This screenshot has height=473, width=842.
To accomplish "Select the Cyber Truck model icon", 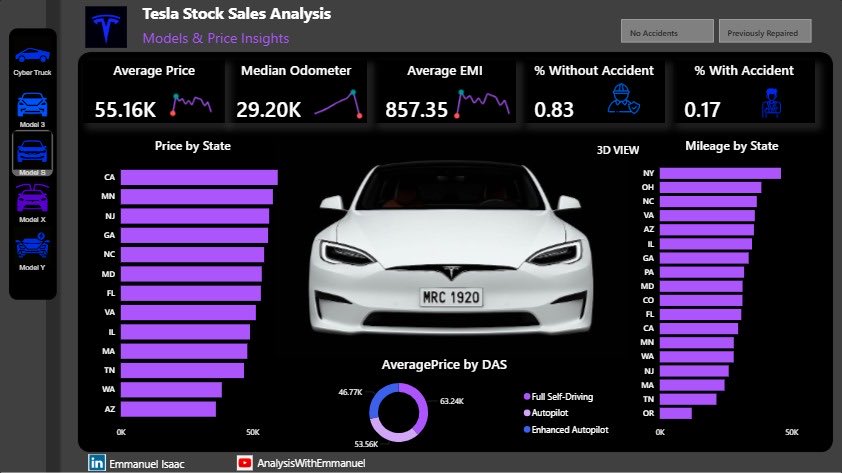I will (x=32, y=55).
